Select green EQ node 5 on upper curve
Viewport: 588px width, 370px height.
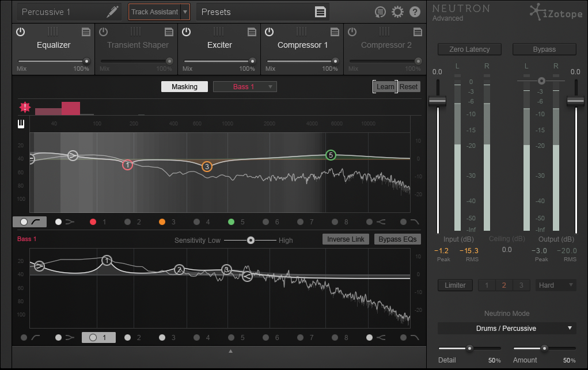[331, 155]
